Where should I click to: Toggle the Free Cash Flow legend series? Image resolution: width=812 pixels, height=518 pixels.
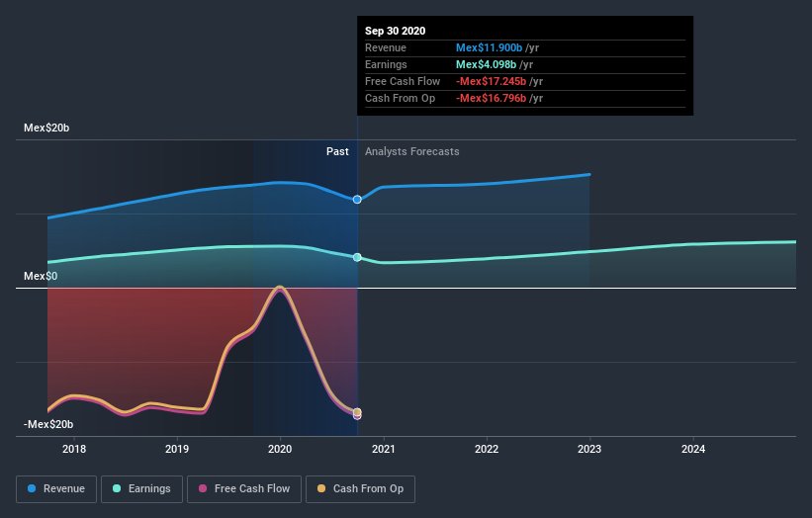click(244, 489)
